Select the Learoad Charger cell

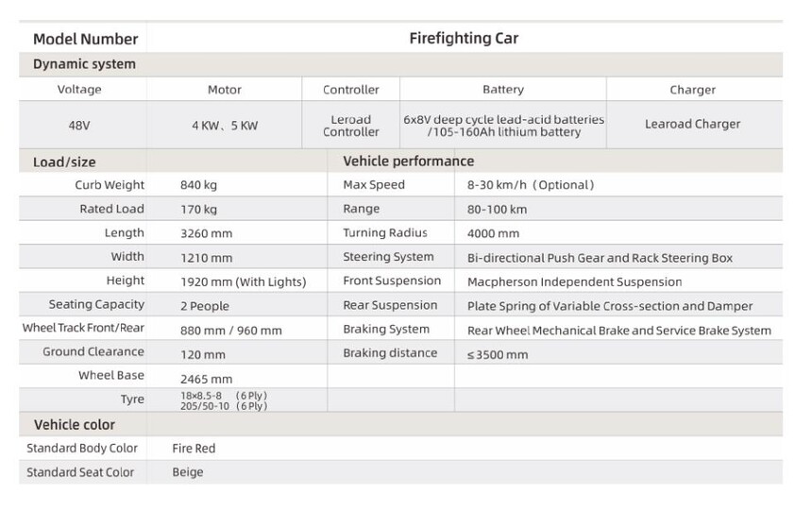pyautogui.click(x=692, y=125)
